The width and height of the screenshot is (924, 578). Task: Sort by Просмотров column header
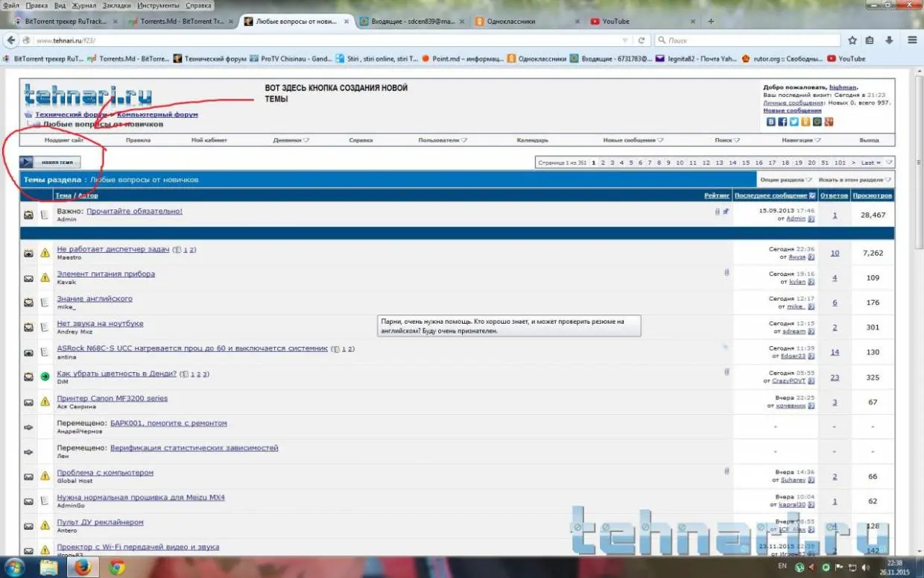(873, 195)
